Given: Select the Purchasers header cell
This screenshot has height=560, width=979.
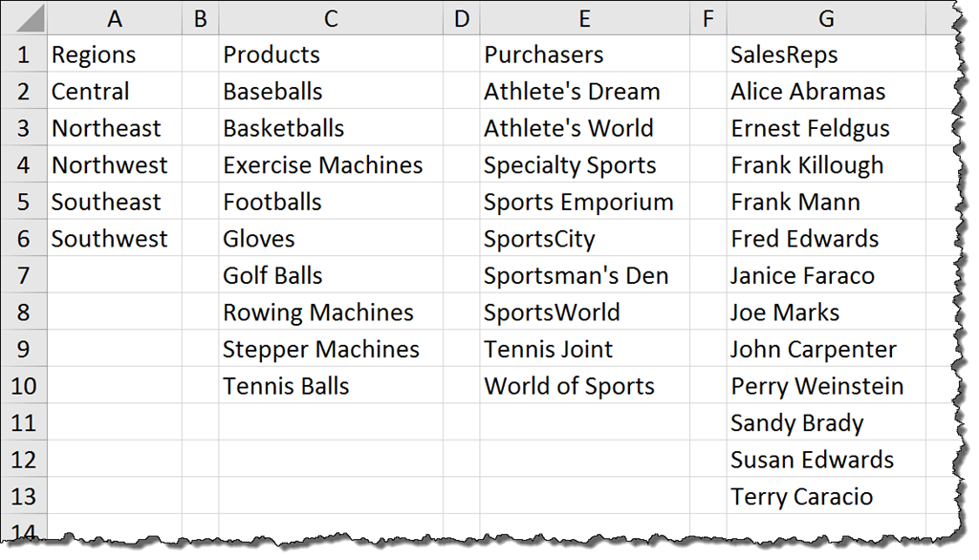Looking at the screenshot, I should pos(543,54).
